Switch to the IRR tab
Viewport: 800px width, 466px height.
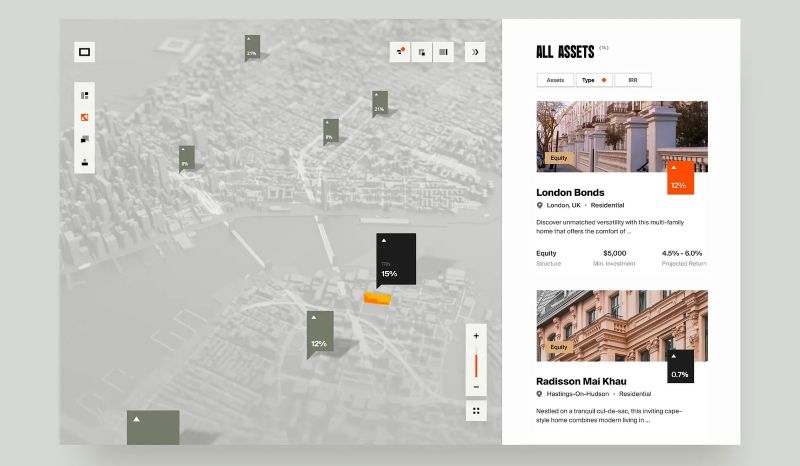(x=633, y=80)
